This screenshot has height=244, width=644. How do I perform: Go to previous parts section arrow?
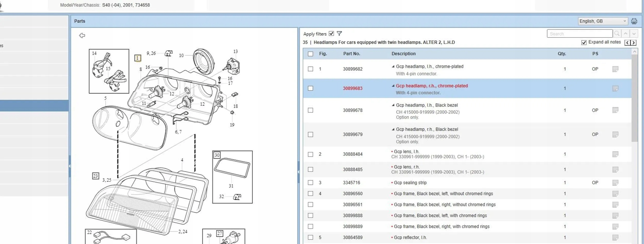[x=628, y=43]
